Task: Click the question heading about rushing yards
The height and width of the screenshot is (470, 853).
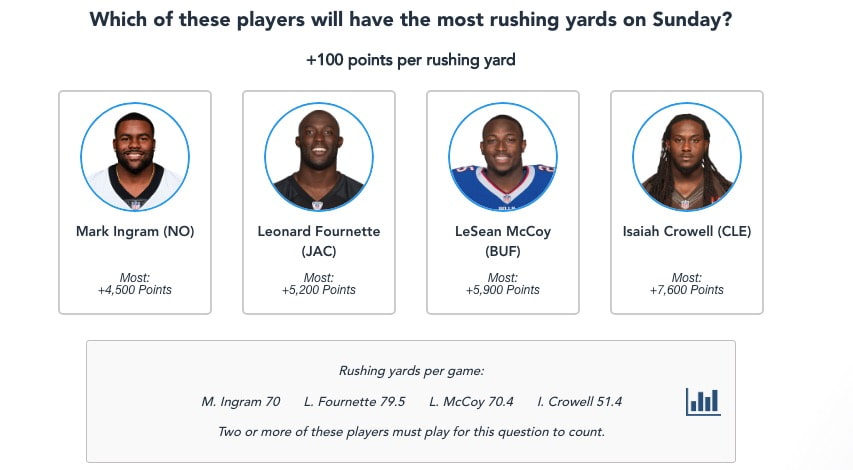Action: 411,20
